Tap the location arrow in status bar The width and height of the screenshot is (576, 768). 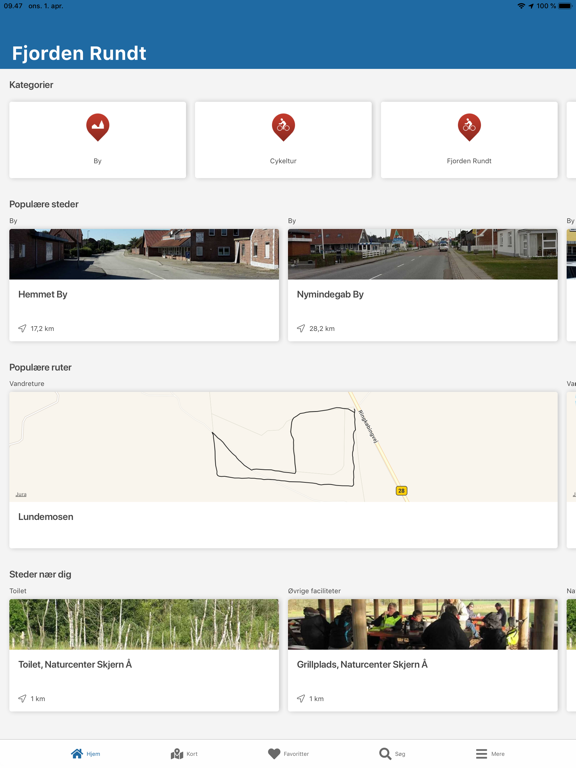pyautogui.click(x=531, y=6)
